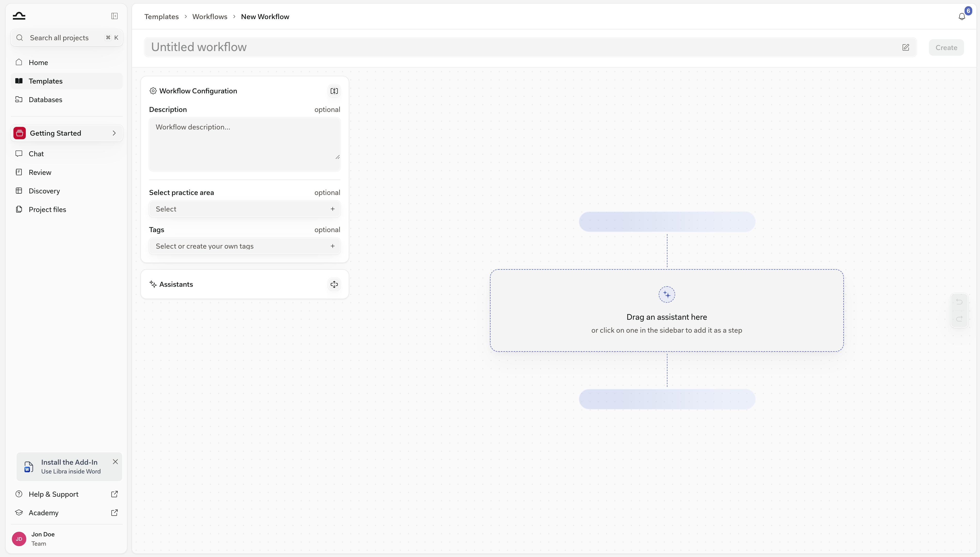Click the edit title pencil icon

(905, 47)
